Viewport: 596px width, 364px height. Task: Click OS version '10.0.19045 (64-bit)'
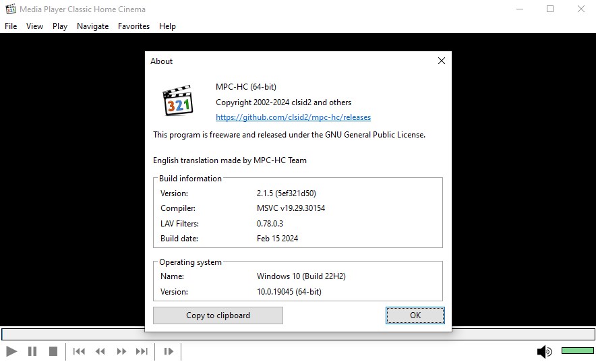coord(289,292)
